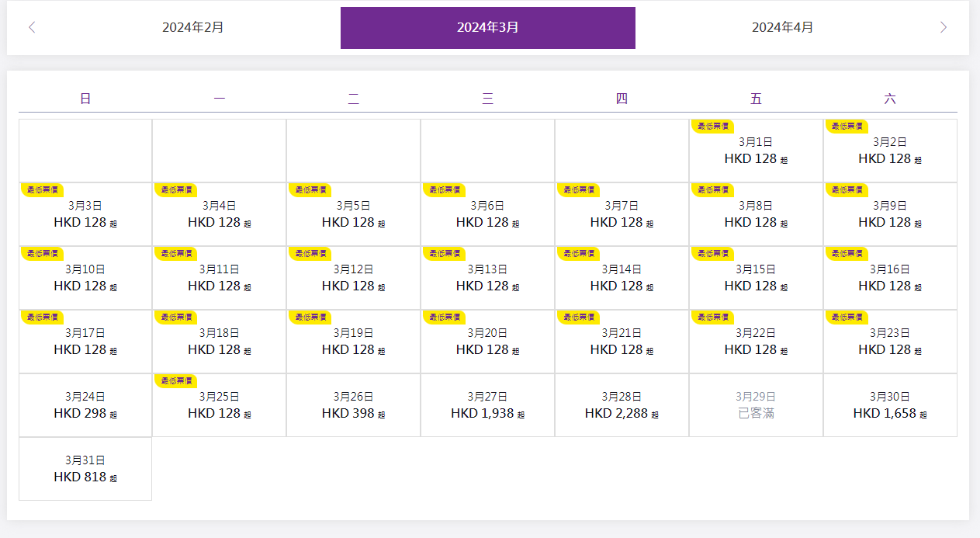The image size is (980, 538).
Task: Select the 2024年3月 tab
Action: [487, 28]
